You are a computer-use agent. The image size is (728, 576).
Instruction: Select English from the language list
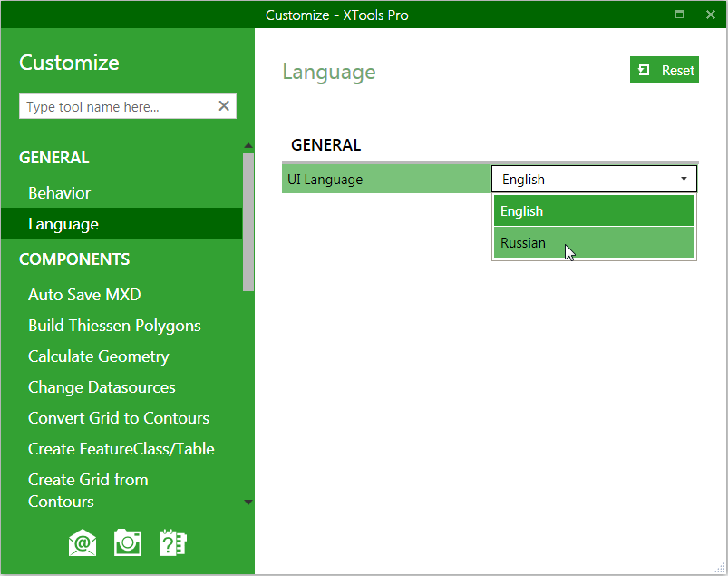[594, 210]
